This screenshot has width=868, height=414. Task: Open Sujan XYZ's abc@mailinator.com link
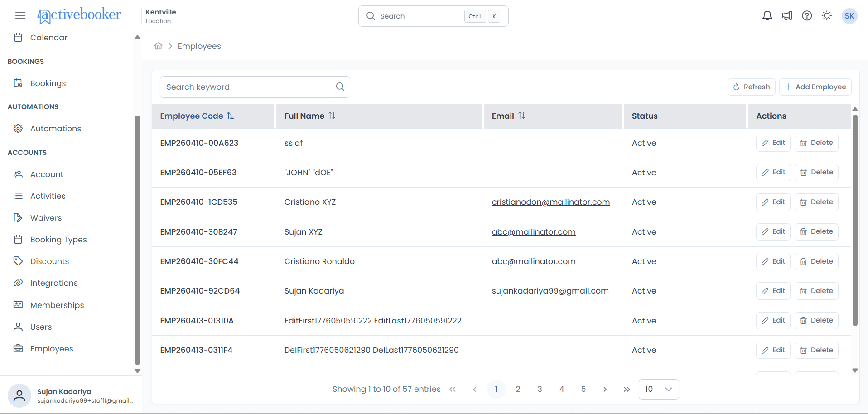534,232
